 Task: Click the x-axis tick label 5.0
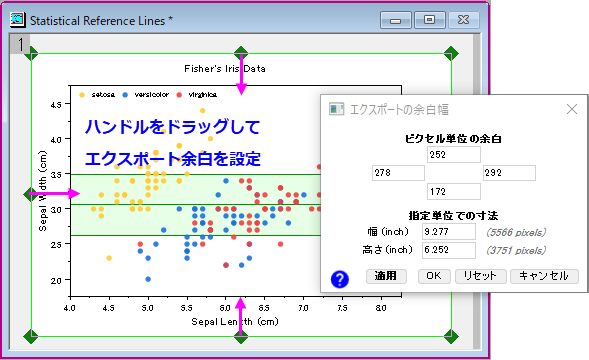[148, 308]
